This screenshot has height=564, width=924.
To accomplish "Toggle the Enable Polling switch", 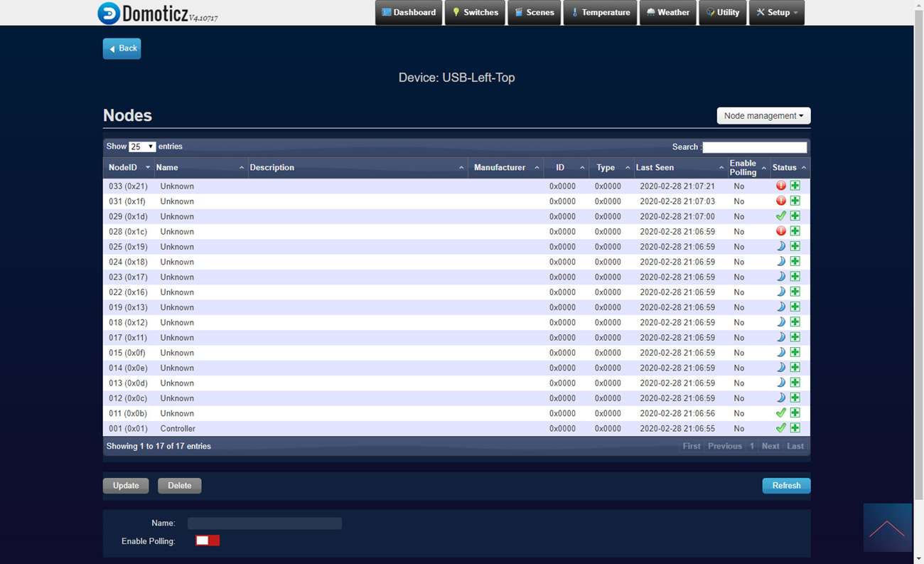I will point(208,541).
